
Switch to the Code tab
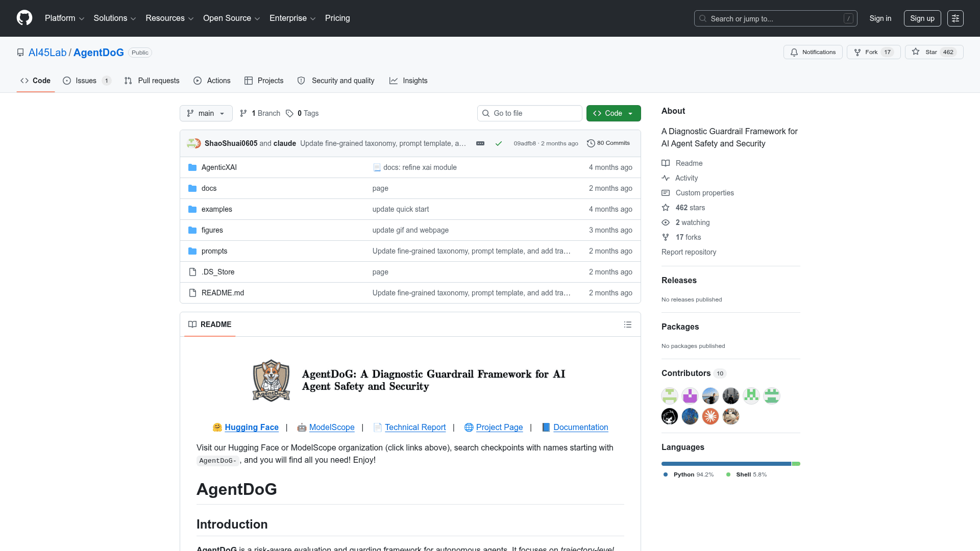point(35,81)
